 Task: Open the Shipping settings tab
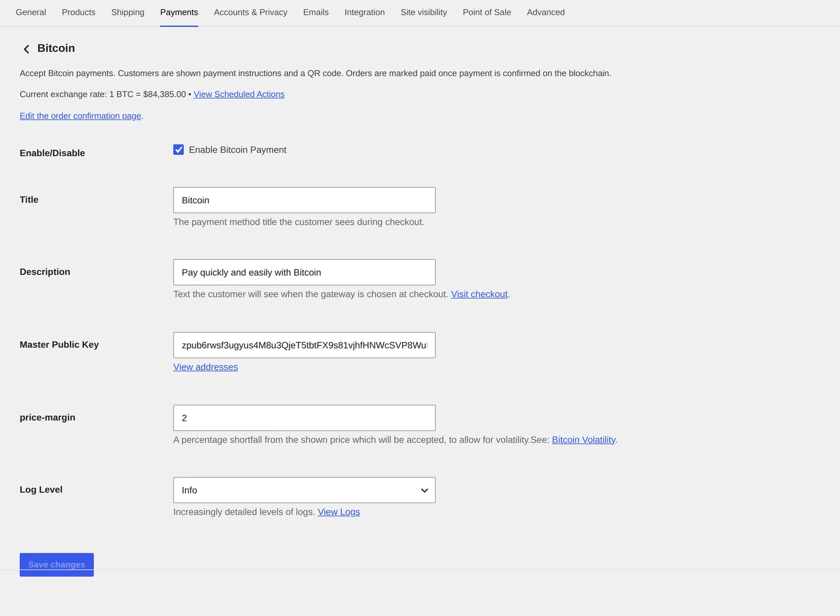128,12
